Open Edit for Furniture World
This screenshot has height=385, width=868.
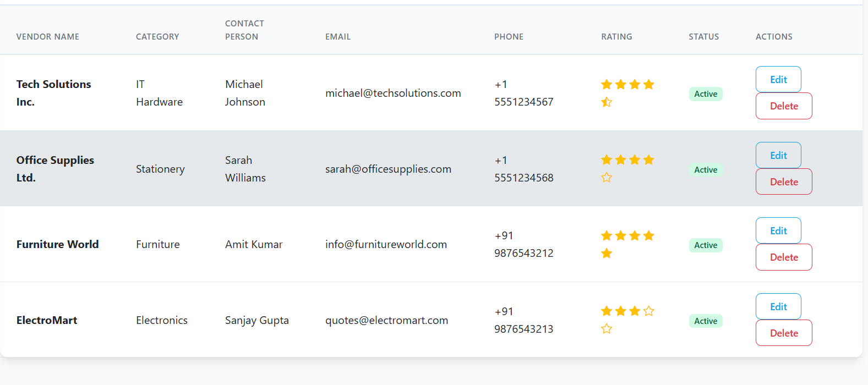coord(778,231)
